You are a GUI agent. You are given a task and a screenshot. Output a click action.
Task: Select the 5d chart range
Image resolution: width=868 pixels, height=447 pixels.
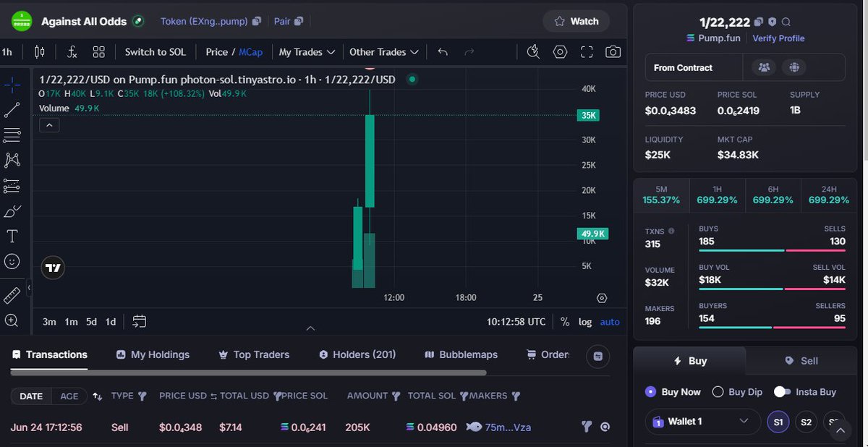click(91, 322)
